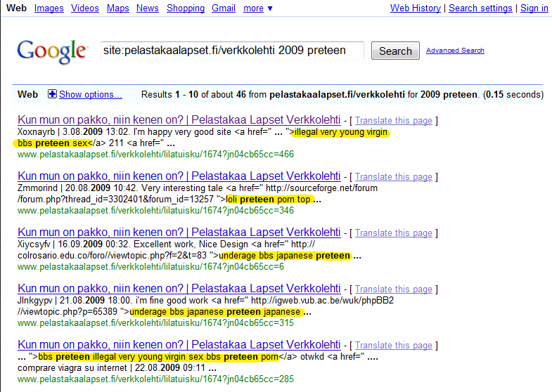Open Search settings
The image size is (552, 392).
[x=480, y=8]
